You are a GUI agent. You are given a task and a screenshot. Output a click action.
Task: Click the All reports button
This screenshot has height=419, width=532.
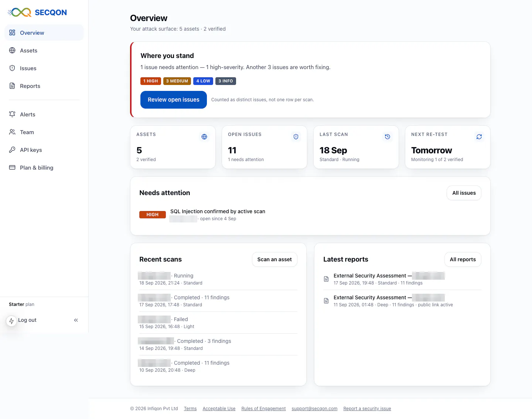point(463,259)
